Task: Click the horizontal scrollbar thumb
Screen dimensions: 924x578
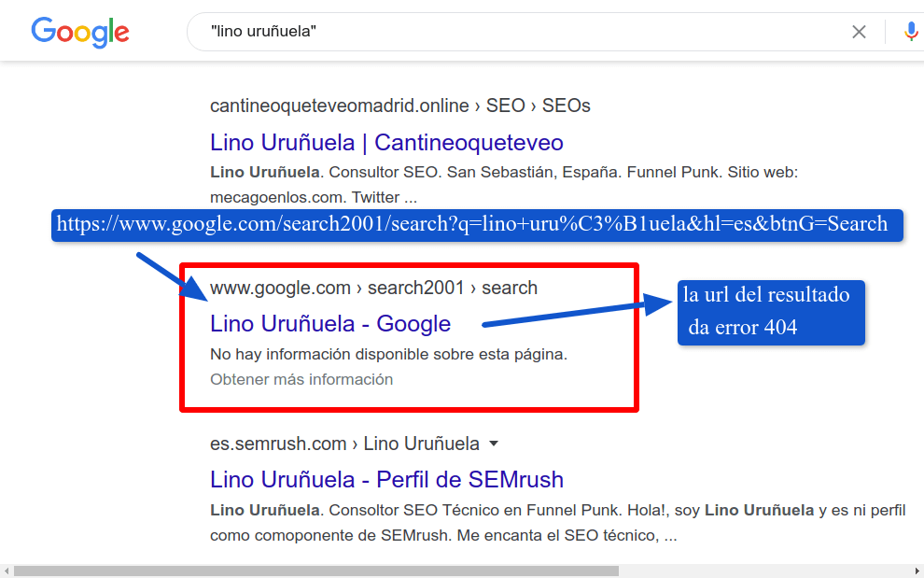Action: coord(316,571)
